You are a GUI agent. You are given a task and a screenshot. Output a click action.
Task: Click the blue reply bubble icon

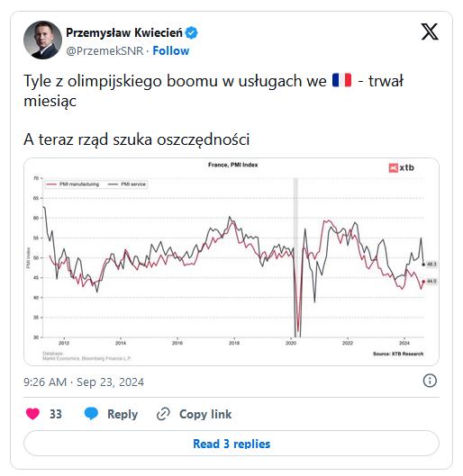point(91,414)
